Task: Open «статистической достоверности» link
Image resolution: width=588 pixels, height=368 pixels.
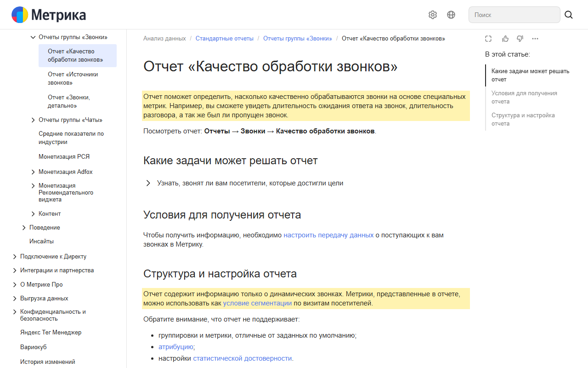Action: (242, 358)
